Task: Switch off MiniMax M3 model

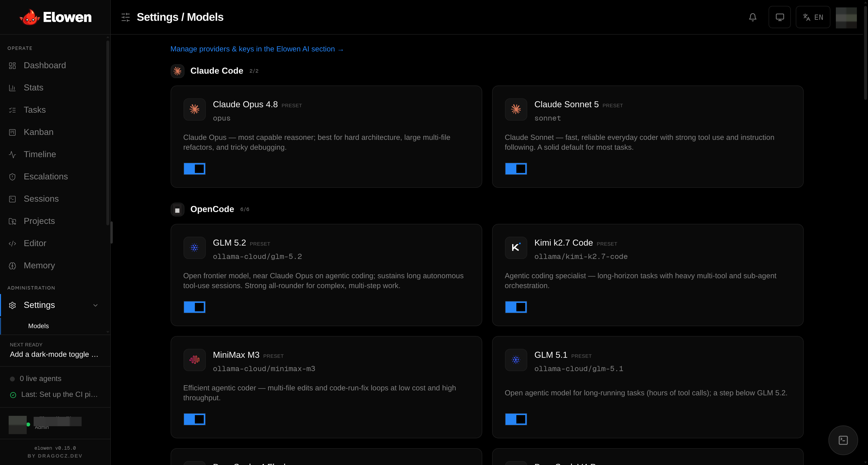Action: pyautogui.click(x=194, y=419)
